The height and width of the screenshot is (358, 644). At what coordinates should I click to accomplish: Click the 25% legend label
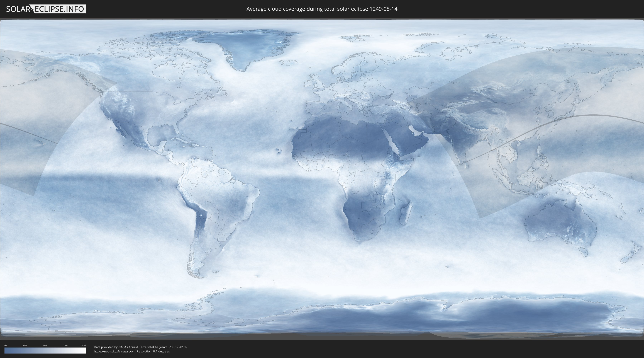(x=25, y=345)
